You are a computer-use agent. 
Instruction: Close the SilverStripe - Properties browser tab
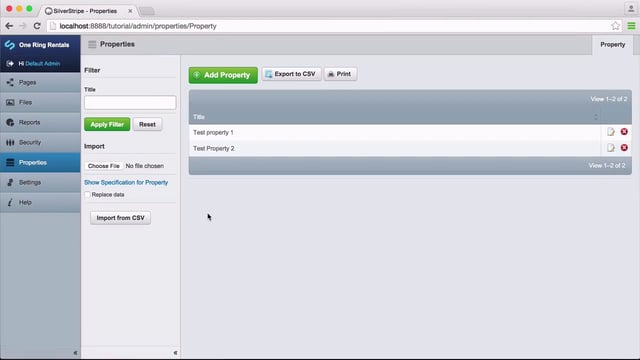[130, 11]
